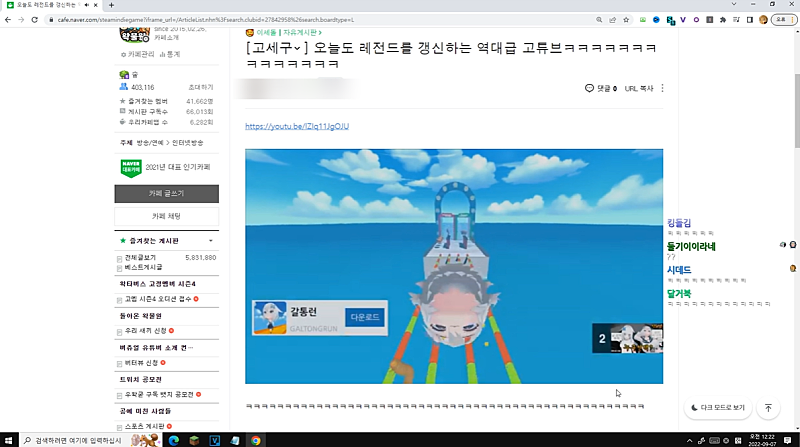Expand the tab search chevron in the title bar
This screenshot has height=447, width=800.
click(x=734, y=4)
